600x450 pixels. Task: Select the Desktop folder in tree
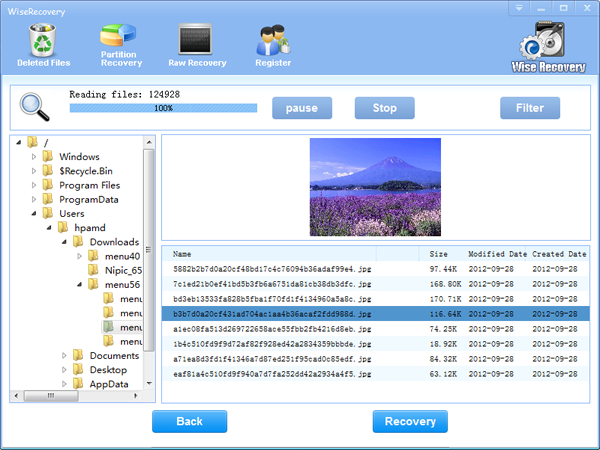(107, 369)
